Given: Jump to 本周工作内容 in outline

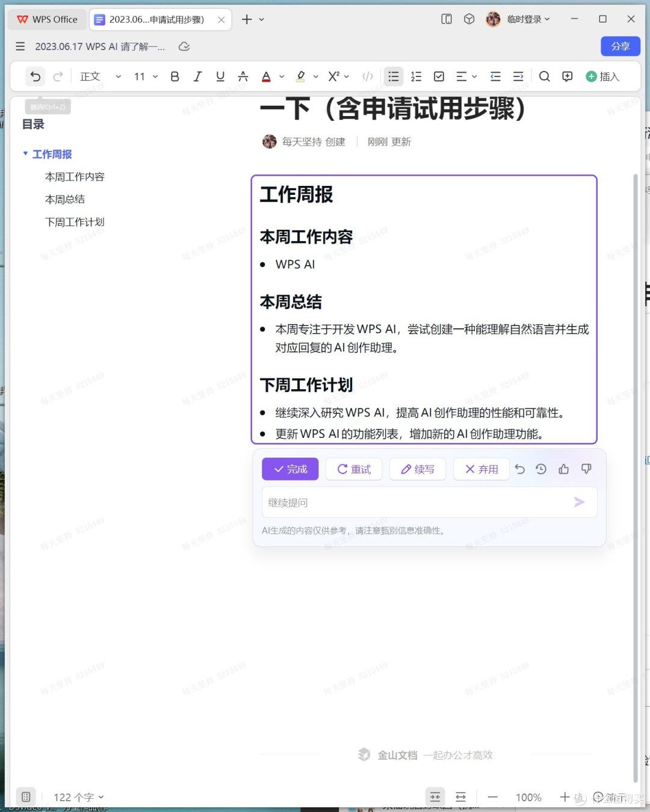Looking at the screenshot, I should coord(75,177).
